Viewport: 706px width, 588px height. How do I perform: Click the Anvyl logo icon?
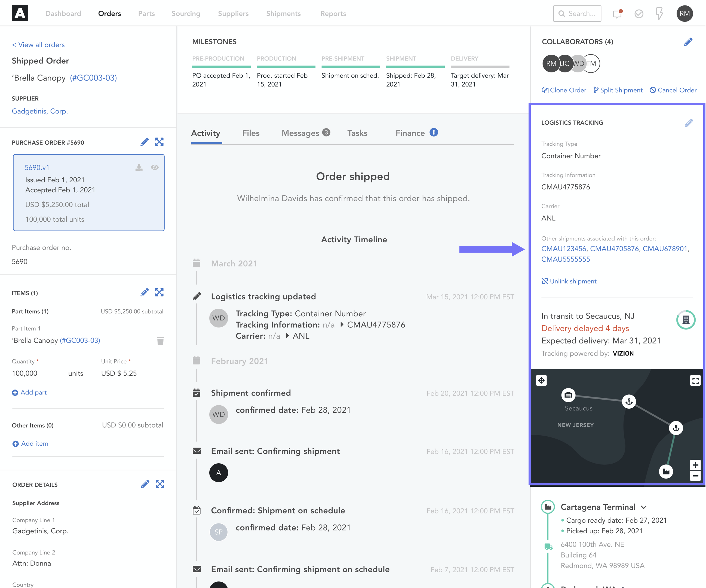pyautogui.click(x=20, y=13)
